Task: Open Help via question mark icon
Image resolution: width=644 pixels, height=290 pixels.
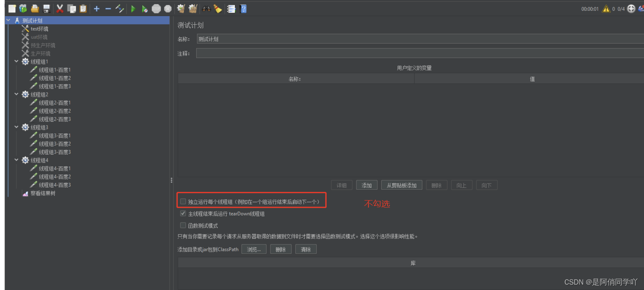Action: pyautogui.click(x=243, y=9)
